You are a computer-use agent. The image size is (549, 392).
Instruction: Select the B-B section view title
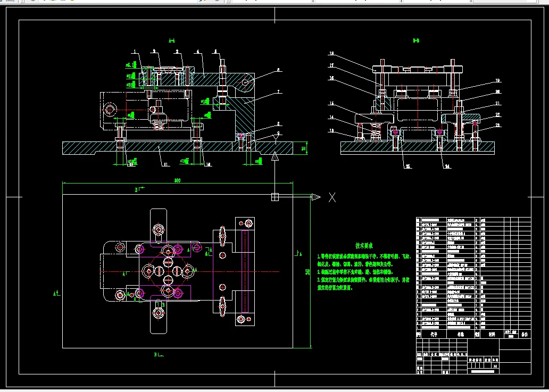coord(416,40)
